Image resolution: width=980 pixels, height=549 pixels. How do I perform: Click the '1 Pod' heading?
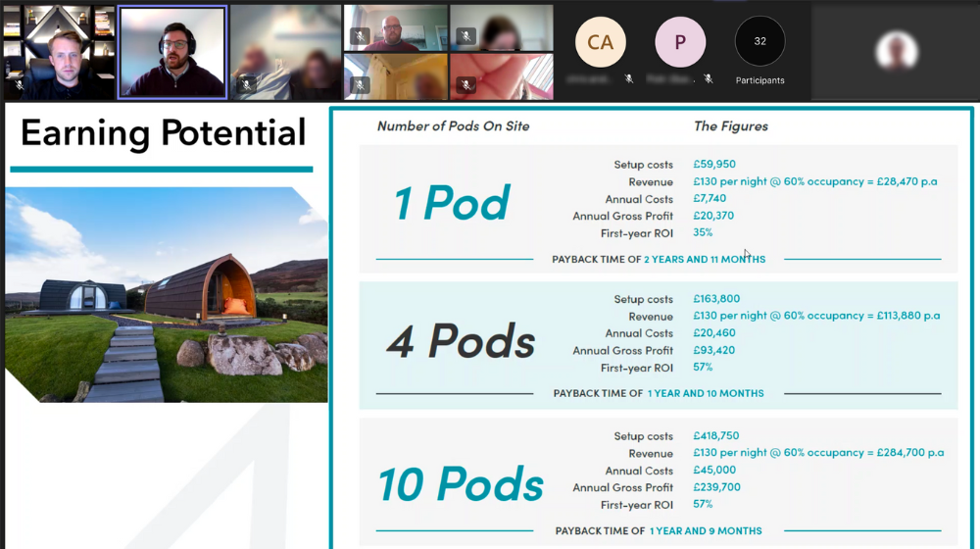(x=452, y=203)
